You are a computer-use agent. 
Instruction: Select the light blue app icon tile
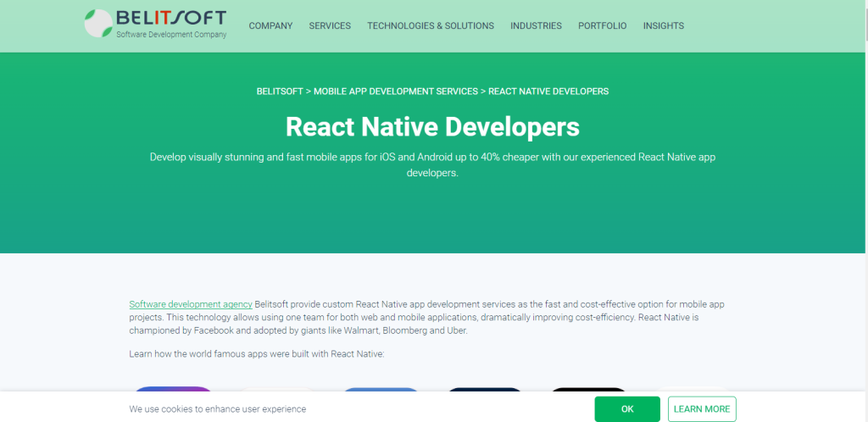click(x=381, y=391)
